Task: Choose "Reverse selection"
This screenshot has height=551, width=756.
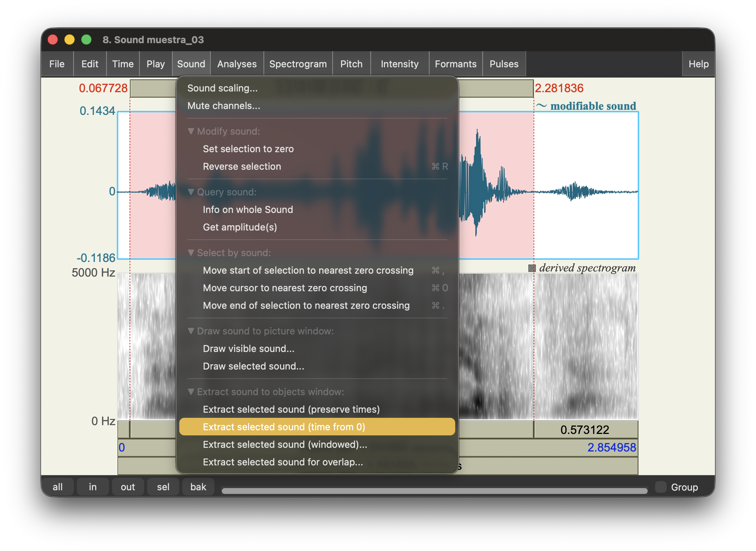Action: tap(242, 166)
